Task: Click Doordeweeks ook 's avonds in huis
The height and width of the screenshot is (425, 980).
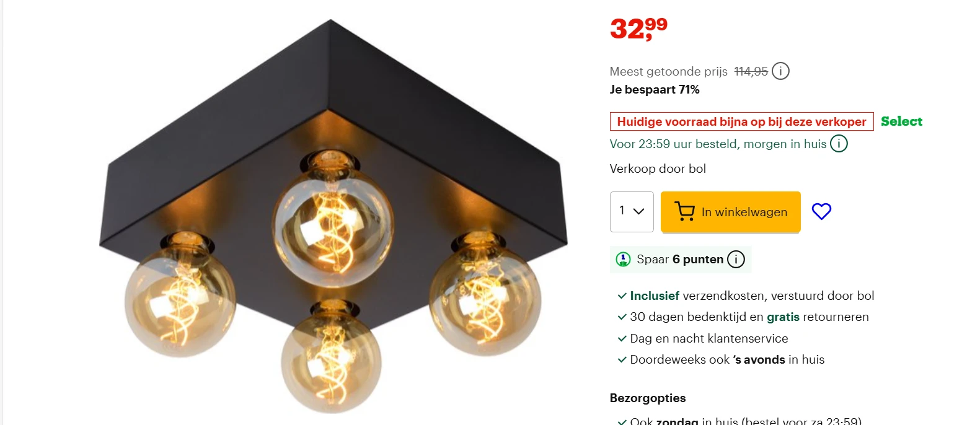Action: [x=721, y=360]
